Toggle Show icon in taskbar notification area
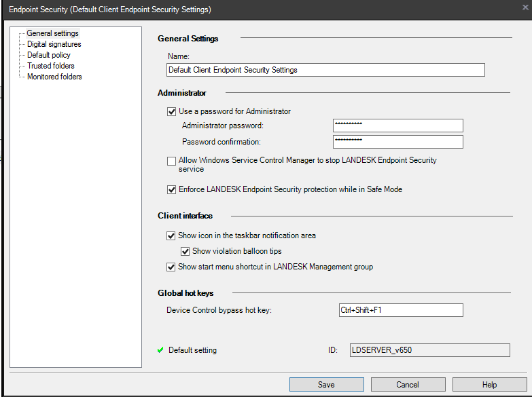Image resolution: width=532 pixels, height=397 pixels. (x=171, y=235)
